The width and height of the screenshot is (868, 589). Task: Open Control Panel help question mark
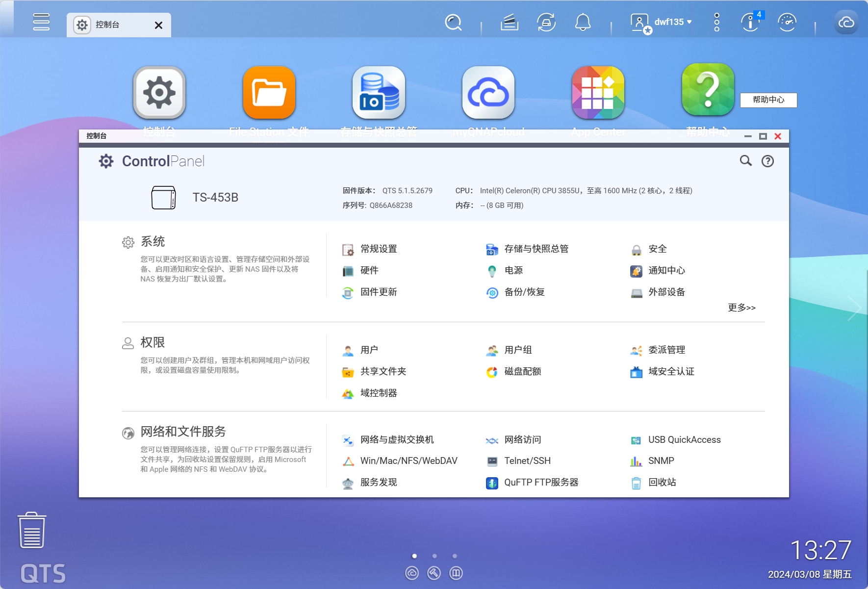(767, 161)
